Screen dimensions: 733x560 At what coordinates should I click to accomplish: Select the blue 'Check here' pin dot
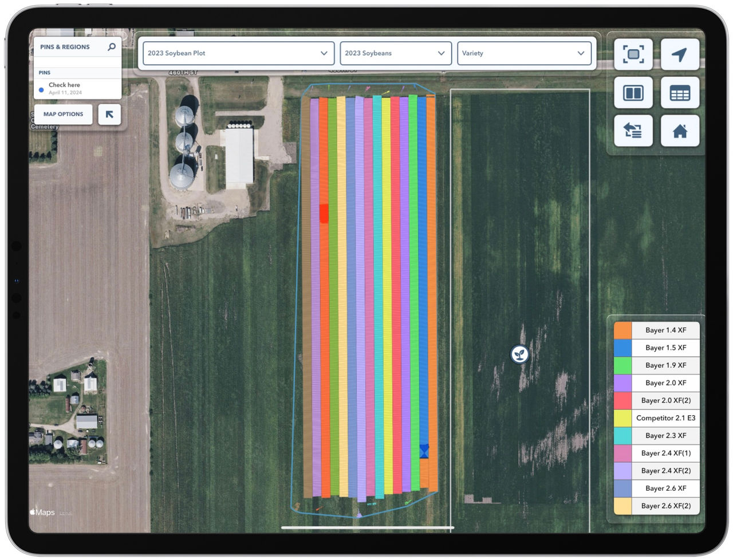(x=41, y=90)
